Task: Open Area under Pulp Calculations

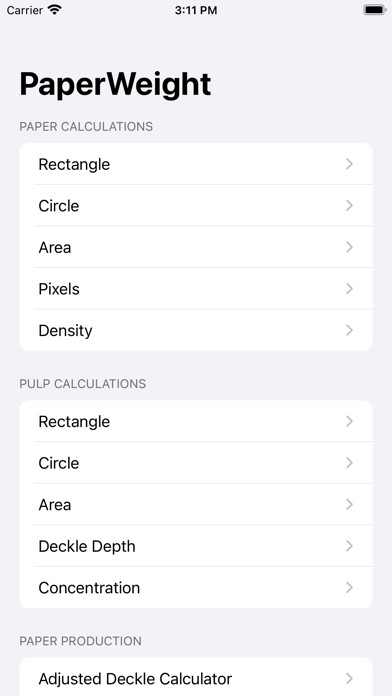Action: click(x=196, y=505)
